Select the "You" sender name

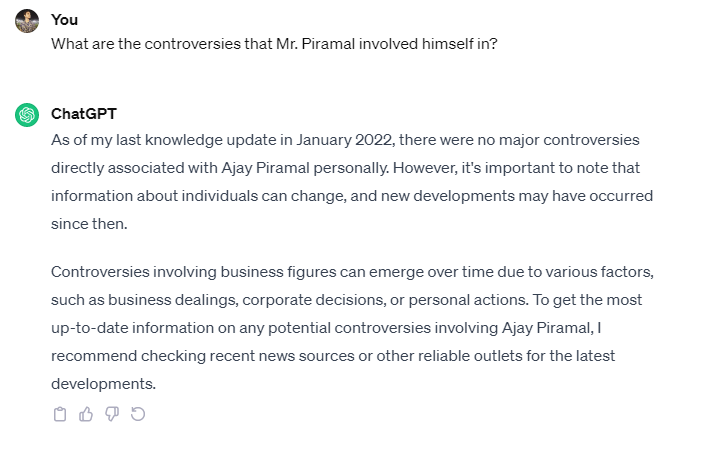(64, 20)
